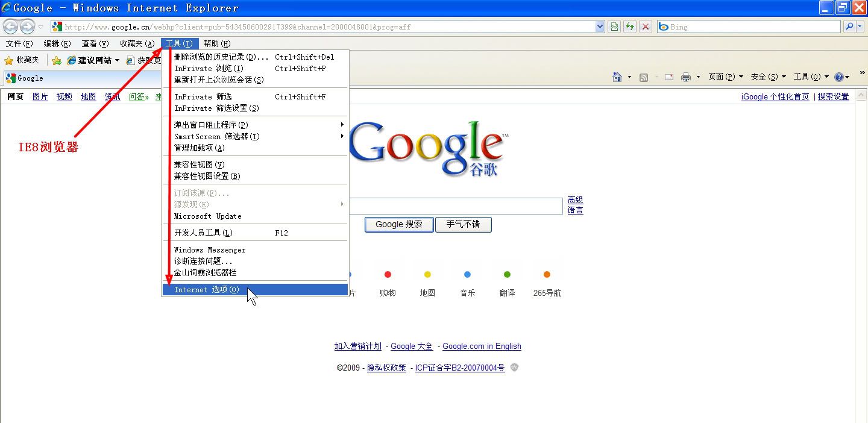Click the 音乐 blue dot icon
This screenshot has height=423, width=868.
467,275
